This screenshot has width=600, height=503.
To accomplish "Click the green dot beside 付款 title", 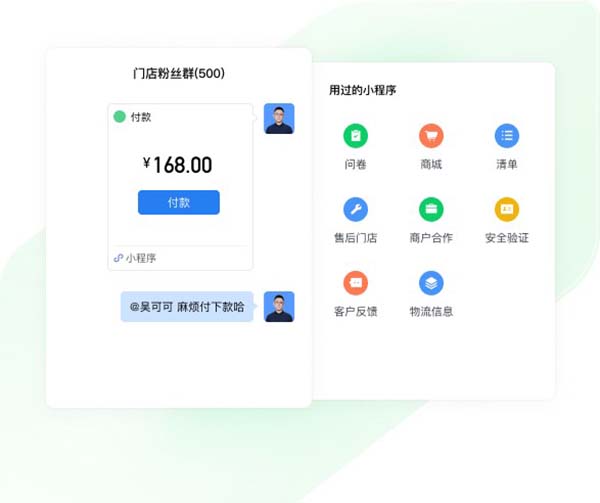I will pyautogui.click(x=120, y=117).
